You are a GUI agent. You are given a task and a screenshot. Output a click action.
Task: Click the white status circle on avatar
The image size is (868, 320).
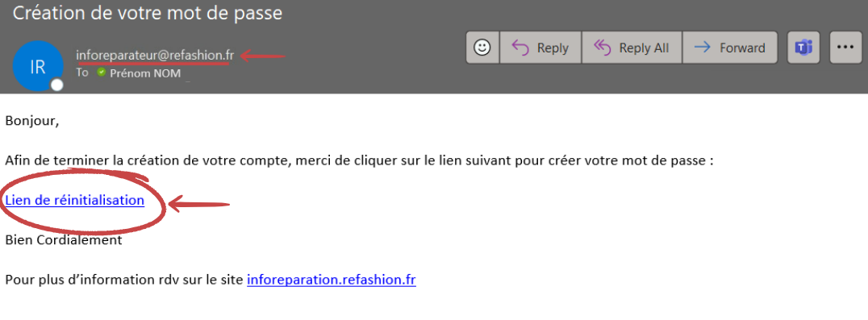pos(57,85)
